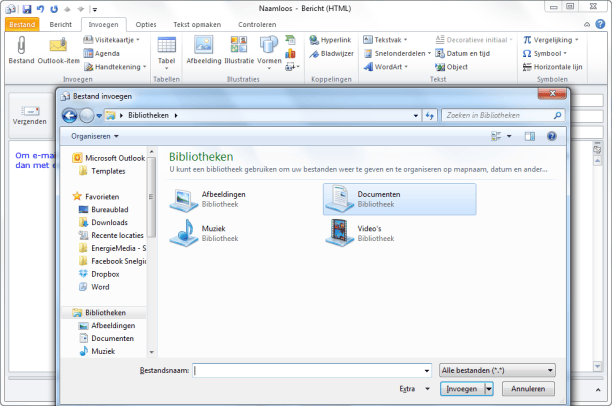Switch to the Opties tab
612x406 pixels.
pos(146,24)
